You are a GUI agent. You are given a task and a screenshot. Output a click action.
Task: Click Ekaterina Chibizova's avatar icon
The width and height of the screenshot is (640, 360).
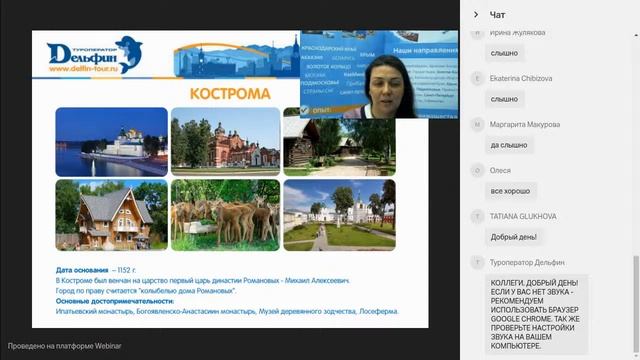[x=477, y=78]
